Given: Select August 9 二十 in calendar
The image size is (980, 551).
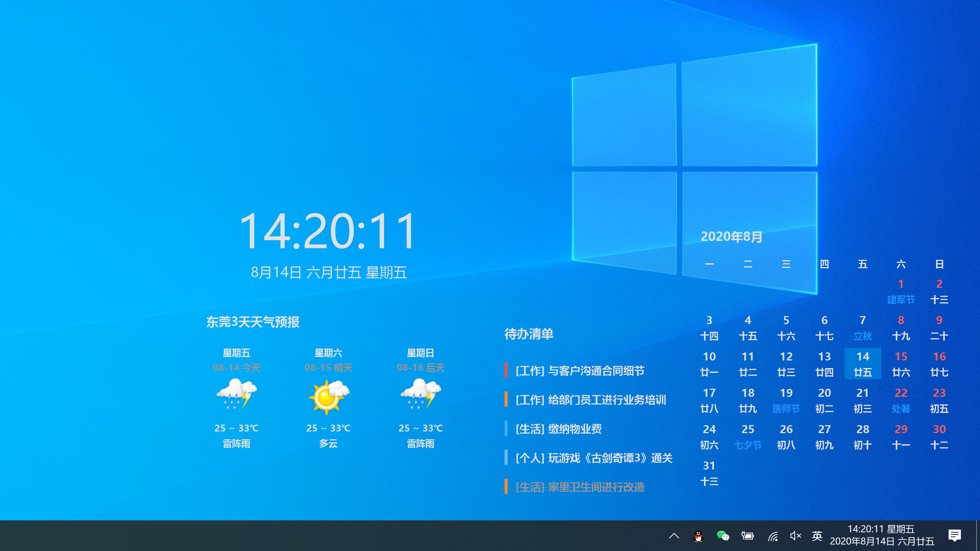Looking at the screenshot, I should (939, 328).
